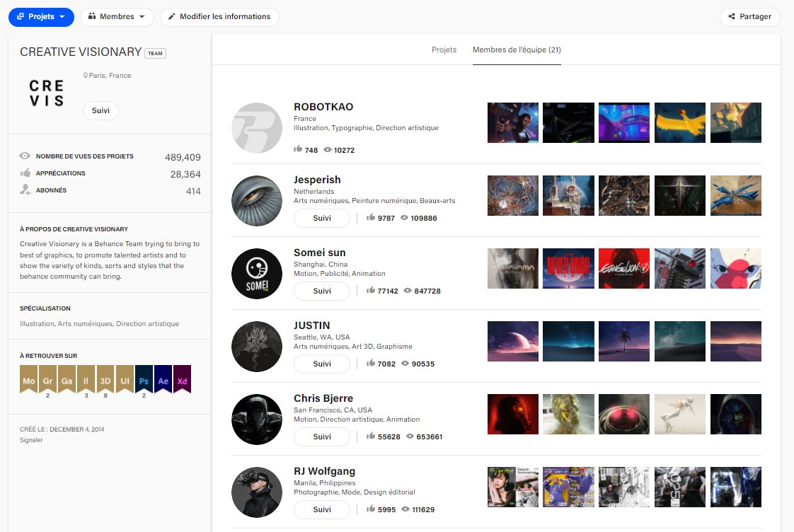Viewport: 794px width, 532px height.
Task: Open JUSTIN profile avatar
Action: (257, 347)
